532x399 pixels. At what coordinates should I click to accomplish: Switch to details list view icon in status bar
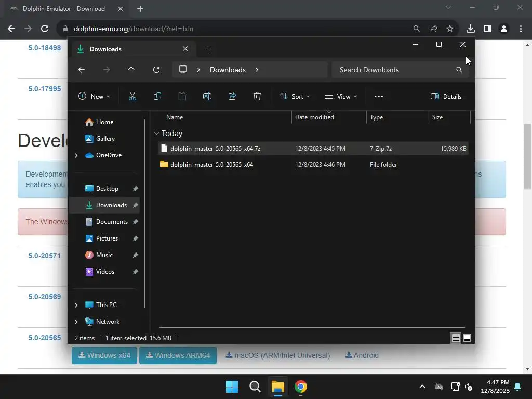tap(456, 338)
